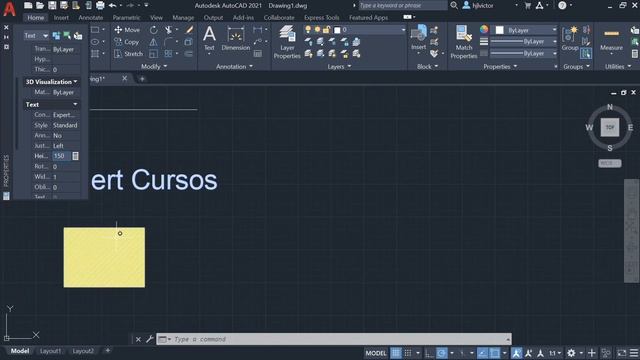Open the Layout1 tab
The image size is (640, 360).
[51, 351]
